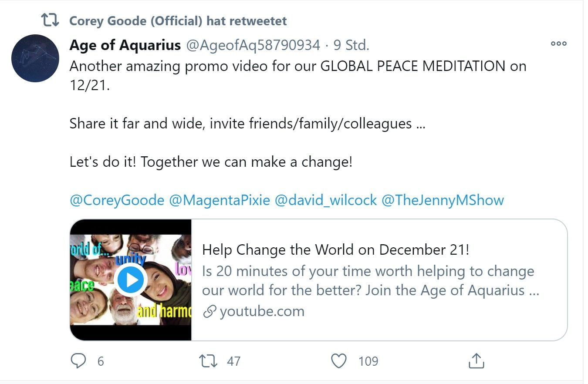Click the @AgeofAq58790934 handle
The width and height of the screenshot is (588, 384).
tap(253, 45)
